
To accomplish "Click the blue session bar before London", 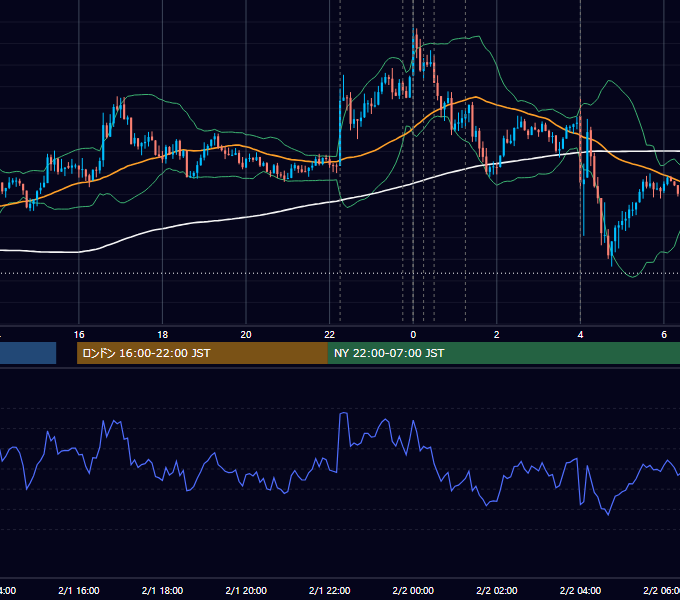I will click(x=28, y=353).
